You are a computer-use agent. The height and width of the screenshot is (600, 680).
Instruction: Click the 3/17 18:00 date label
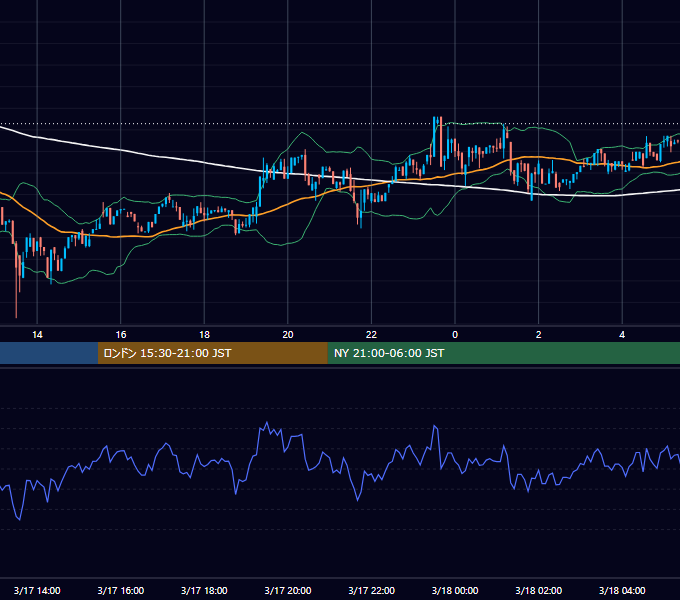[x=204, y=590]
